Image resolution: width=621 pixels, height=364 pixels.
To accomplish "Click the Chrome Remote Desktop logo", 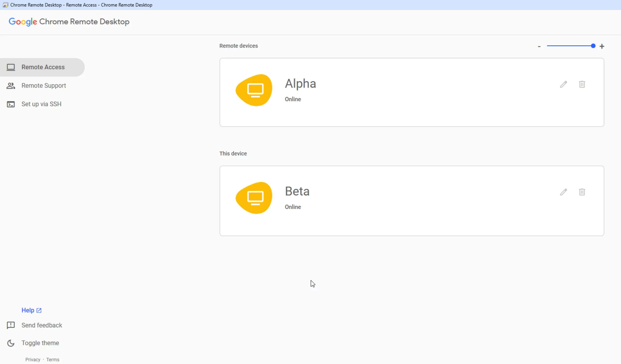I will coord(69,22).
